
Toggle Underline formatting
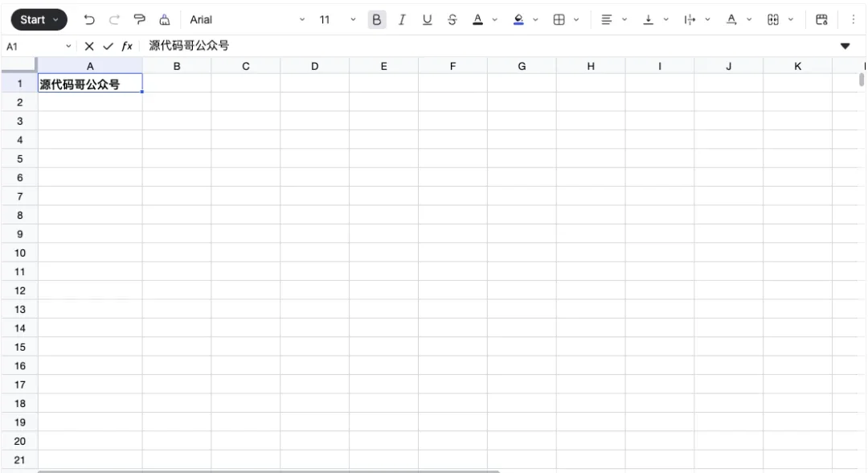(x=427, y=19)
